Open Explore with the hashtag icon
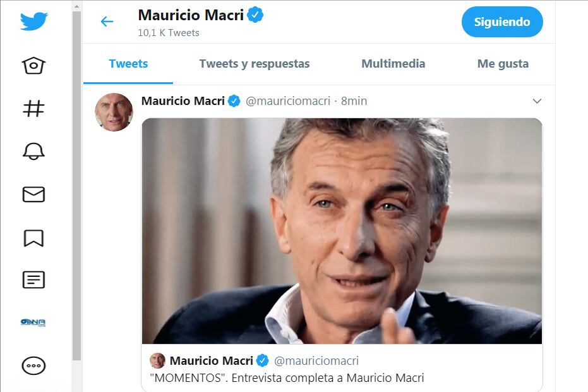 tap(33, 108)
